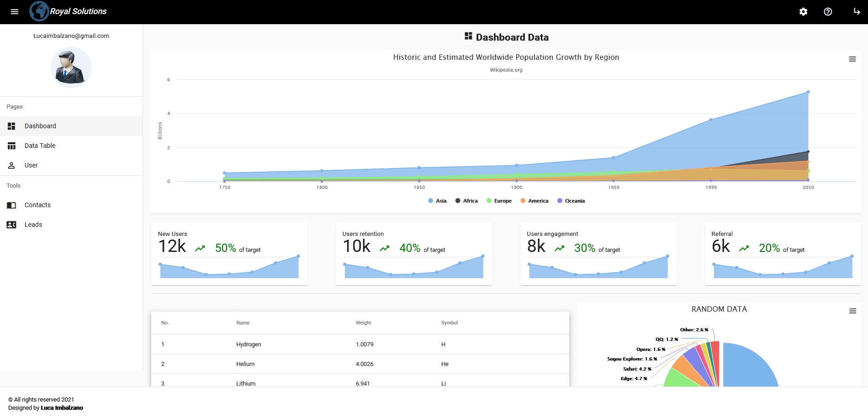Click the Edge 4.7% pie label
This screenshot has height=418, width=868.
[x=634, y=379]
